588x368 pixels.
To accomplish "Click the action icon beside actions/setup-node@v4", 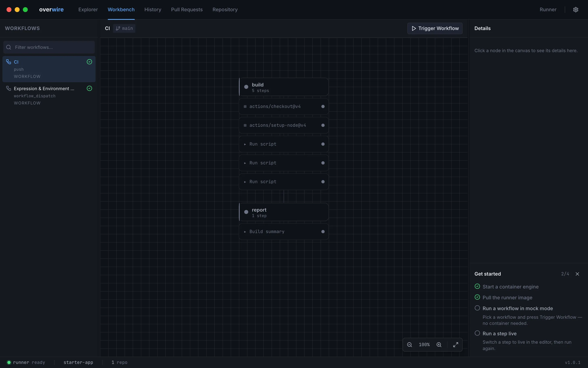I will pyautogui.click(x=245, y=125).
